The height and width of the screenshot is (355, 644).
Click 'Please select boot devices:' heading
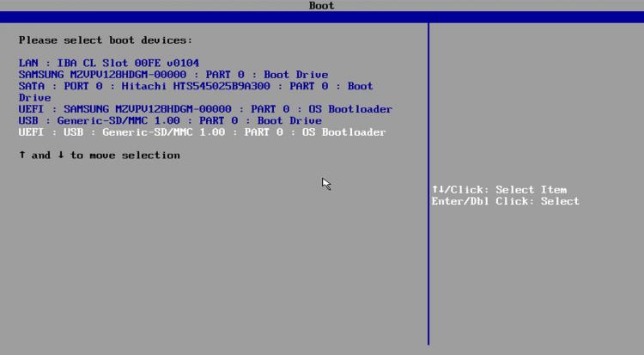click(x=106, y=40)
